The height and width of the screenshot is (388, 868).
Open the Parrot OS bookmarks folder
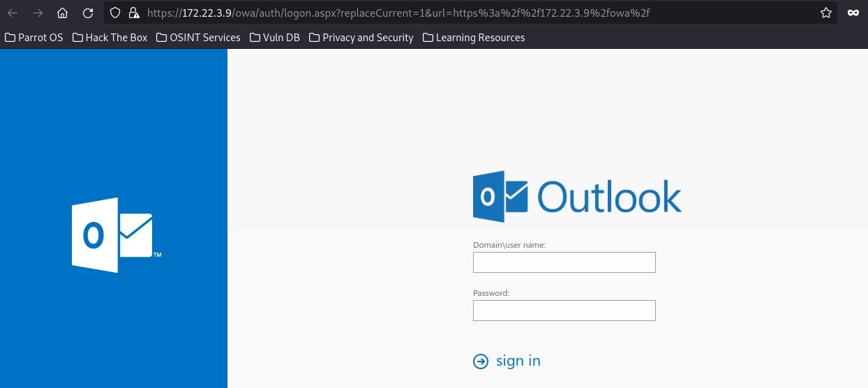(34, 38)
